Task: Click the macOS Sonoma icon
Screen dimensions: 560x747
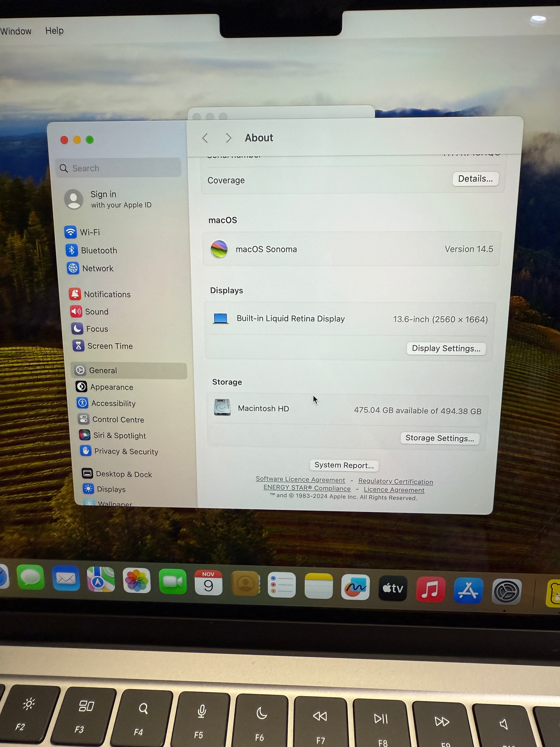Action: [x=219, y=249]
